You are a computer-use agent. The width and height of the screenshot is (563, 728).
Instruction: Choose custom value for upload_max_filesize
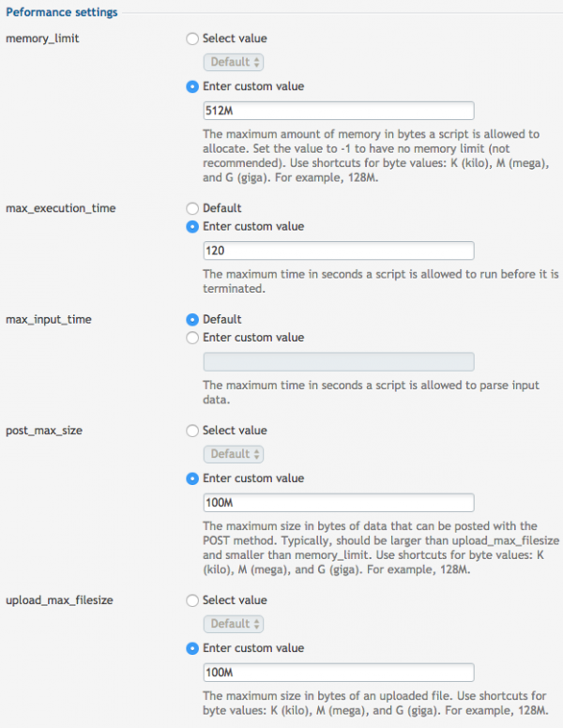coord(192,648)
